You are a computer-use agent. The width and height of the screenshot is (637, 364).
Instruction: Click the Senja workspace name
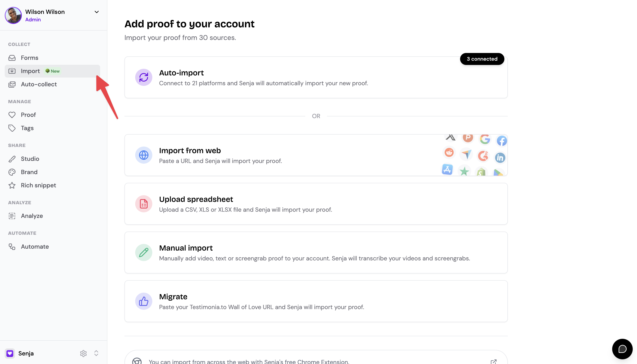(26, 353)
